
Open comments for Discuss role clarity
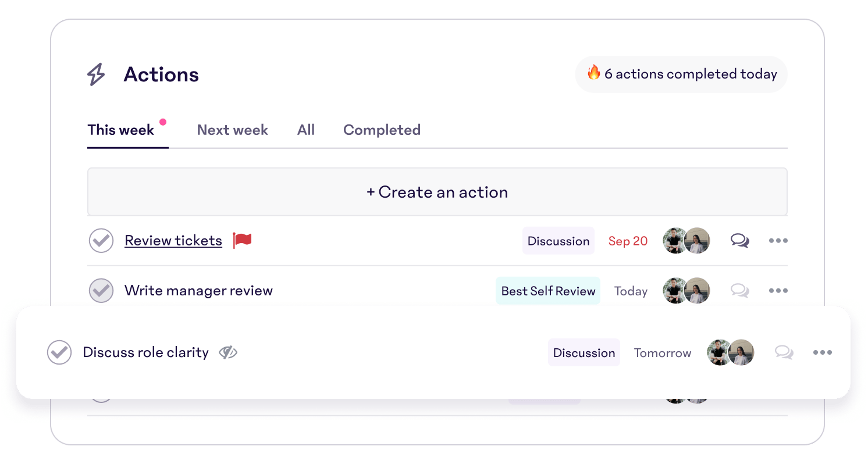784,352
